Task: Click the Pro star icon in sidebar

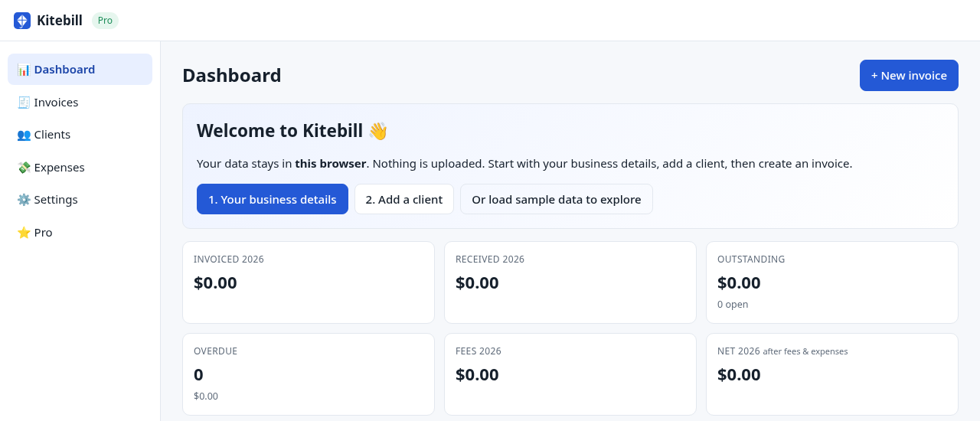Action: tap(24, 233)
